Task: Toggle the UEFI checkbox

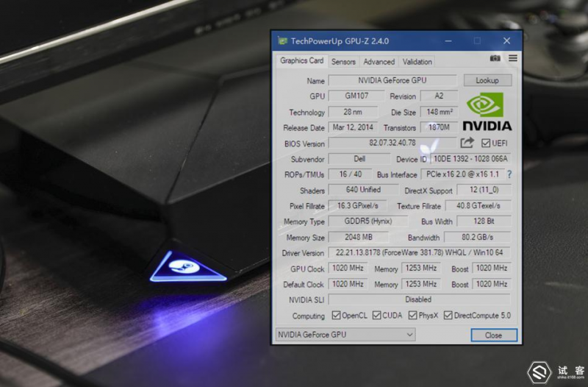Action: click(486, 143)
